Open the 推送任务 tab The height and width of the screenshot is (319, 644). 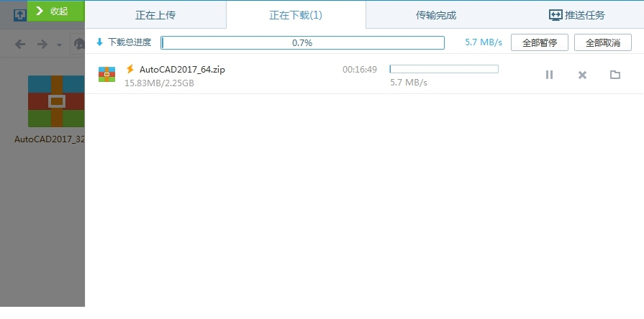[x=576, y=15]
